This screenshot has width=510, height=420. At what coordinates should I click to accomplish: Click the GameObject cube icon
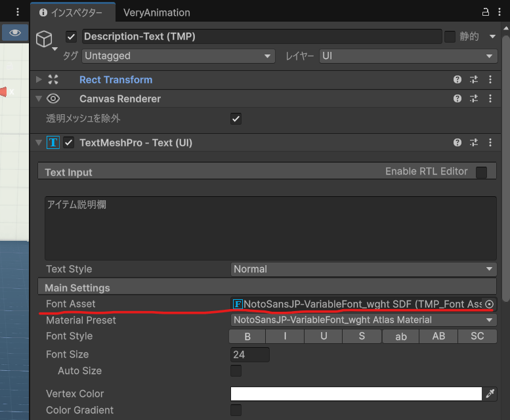(44, 40)
